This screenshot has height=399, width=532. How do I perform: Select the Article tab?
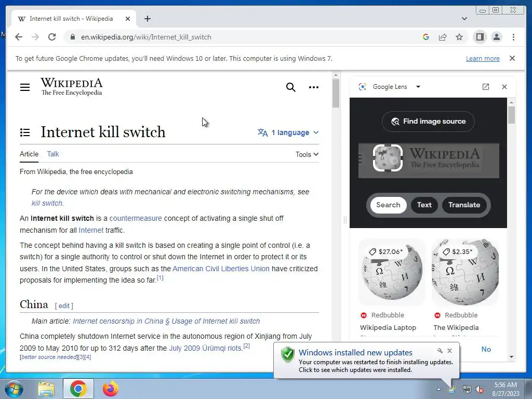29,154
